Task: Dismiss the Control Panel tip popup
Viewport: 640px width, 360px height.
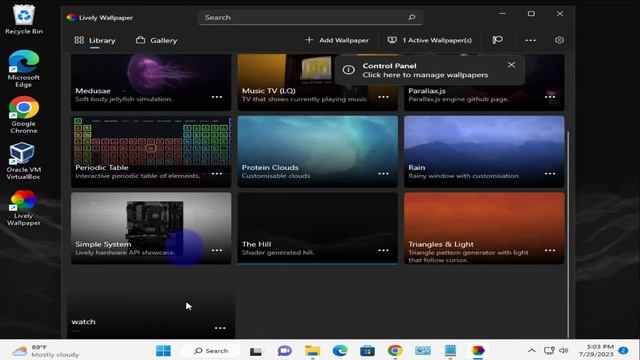Action: pos(511,65)
